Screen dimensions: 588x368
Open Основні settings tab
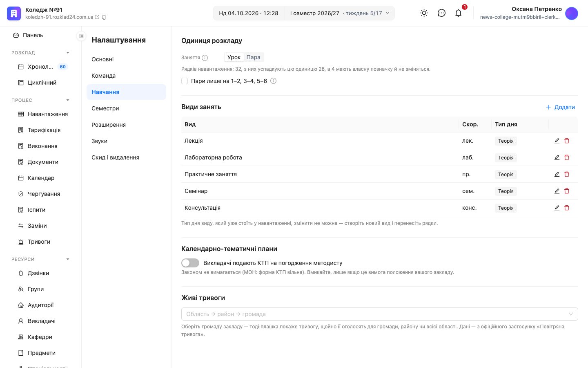click(126, 59)
